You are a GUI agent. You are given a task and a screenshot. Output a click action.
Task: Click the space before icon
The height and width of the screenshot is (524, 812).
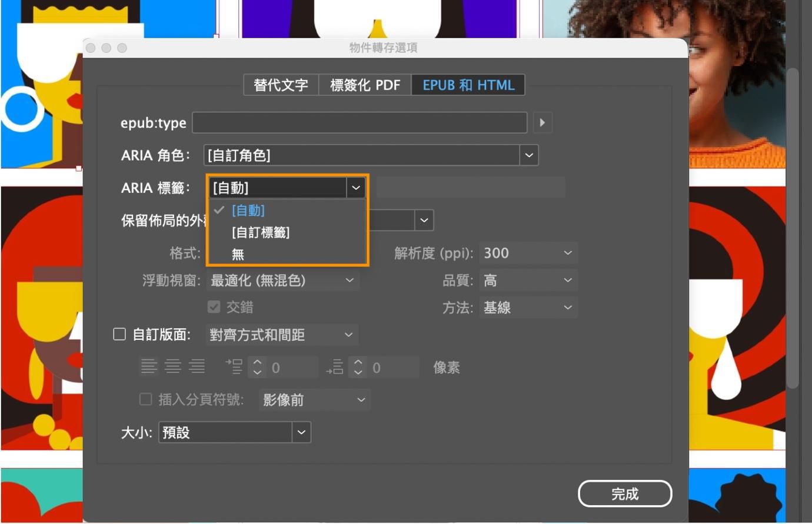coord(234,367)
